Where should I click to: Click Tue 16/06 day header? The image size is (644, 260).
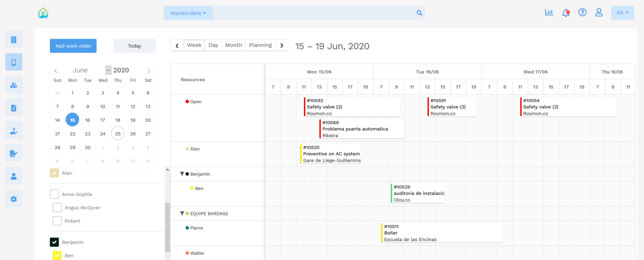tap(427, 72)
